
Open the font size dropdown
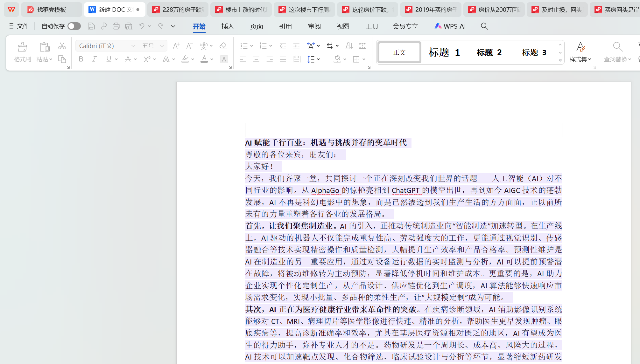click(x=162, y=46)
